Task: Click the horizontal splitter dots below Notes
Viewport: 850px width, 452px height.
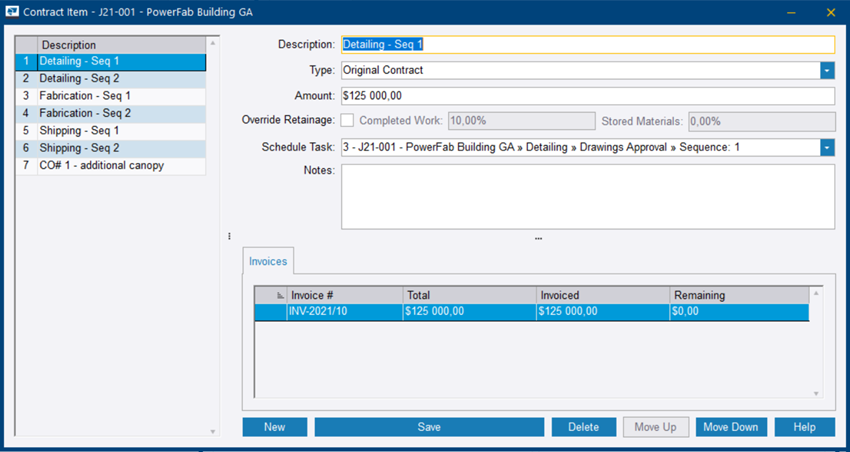Action: [538, 239]
